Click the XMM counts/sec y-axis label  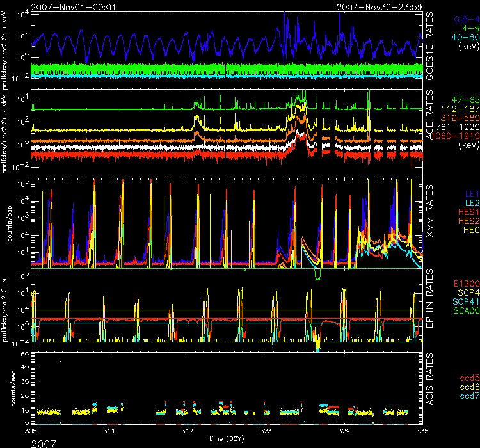pyautogui.click(x=9, y=224)
